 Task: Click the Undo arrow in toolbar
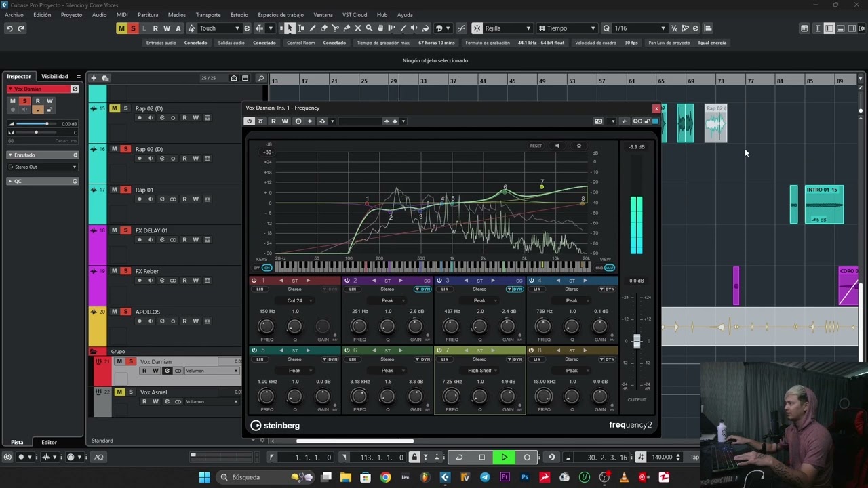coord(9,28)
